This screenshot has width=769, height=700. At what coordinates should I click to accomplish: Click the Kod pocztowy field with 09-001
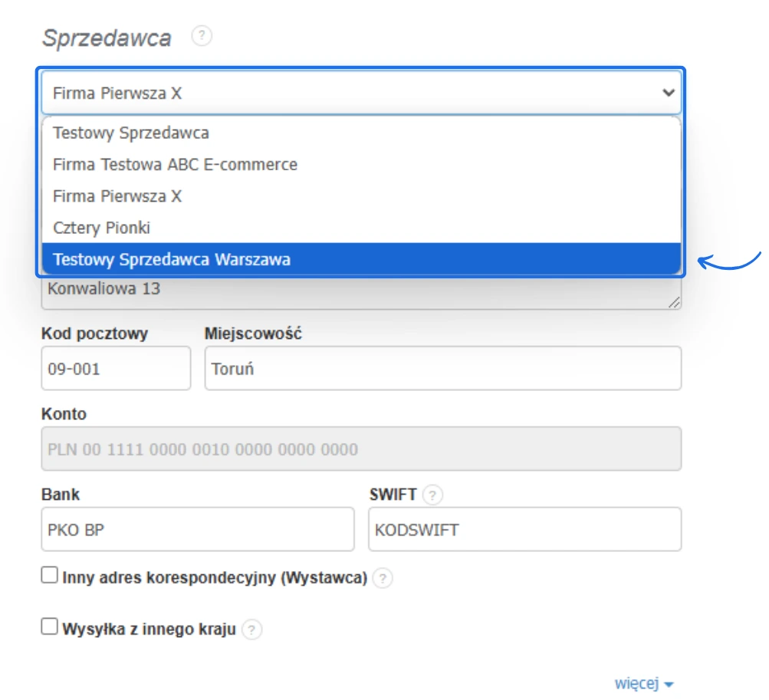[x=116, y=368]
